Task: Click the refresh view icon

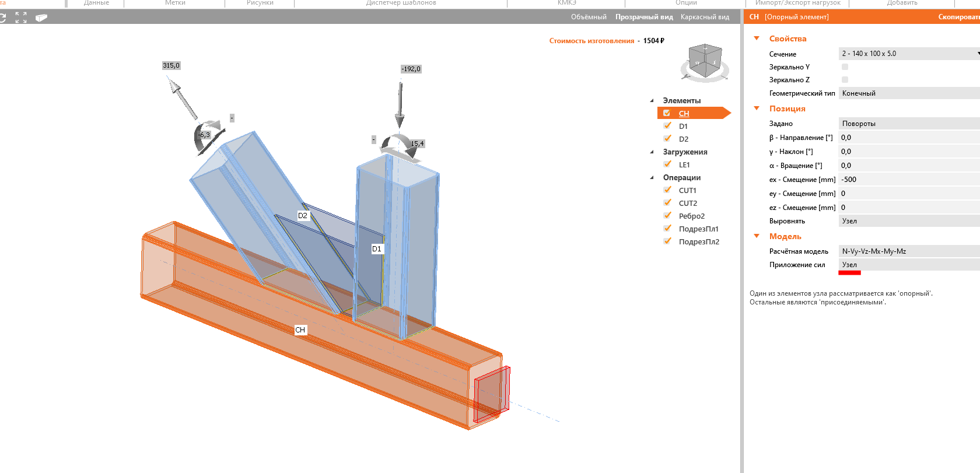Action: [x=3, y=17]
